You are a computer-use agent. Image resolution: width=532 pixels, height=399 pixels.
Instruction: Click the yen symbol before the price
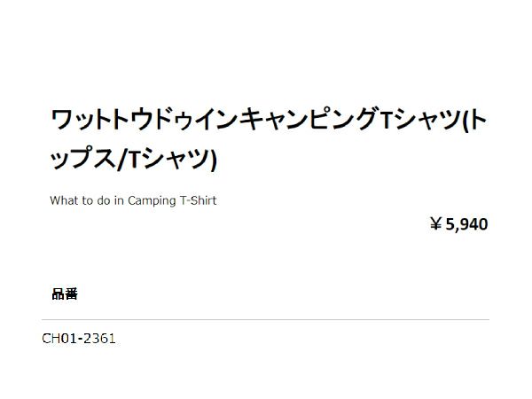coord(436,224)
